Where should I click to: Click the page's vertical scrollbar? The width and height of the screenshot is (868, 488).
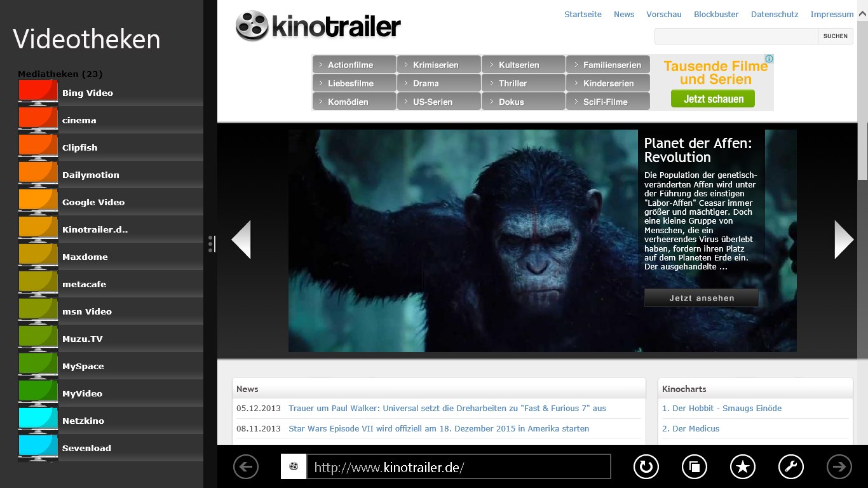pyautogui.click(x=862, y=89)
